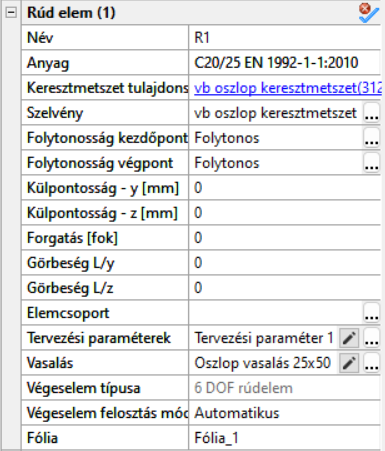Image resolution: width=385 pixels, height=451 pixels.
Task: Collapse the Rúd elem (1) section
Action: pos(11,13)
